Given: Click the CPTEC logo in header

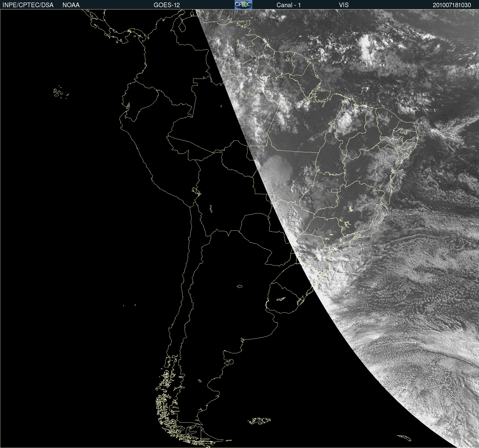Looking at the screenshot, I should (243, 5).
